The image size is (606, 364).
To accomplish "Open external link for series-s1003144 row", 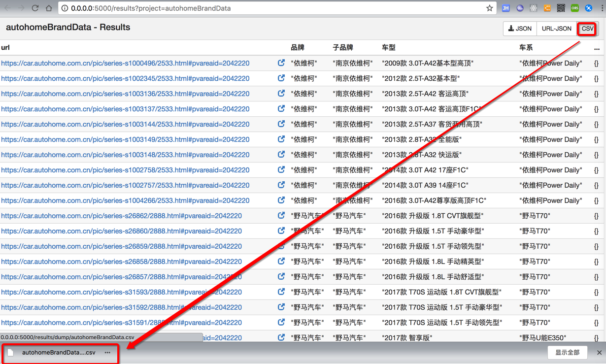I will pos(281,124).
